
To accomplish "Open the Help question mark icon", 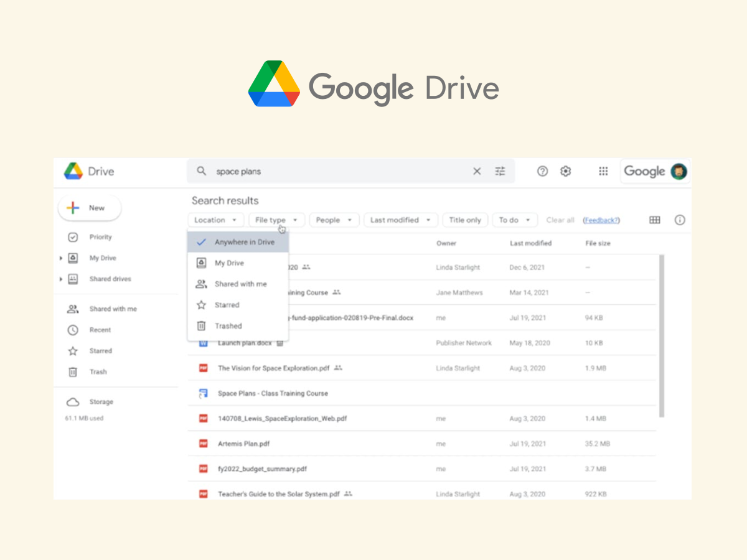I will [542, 171].
